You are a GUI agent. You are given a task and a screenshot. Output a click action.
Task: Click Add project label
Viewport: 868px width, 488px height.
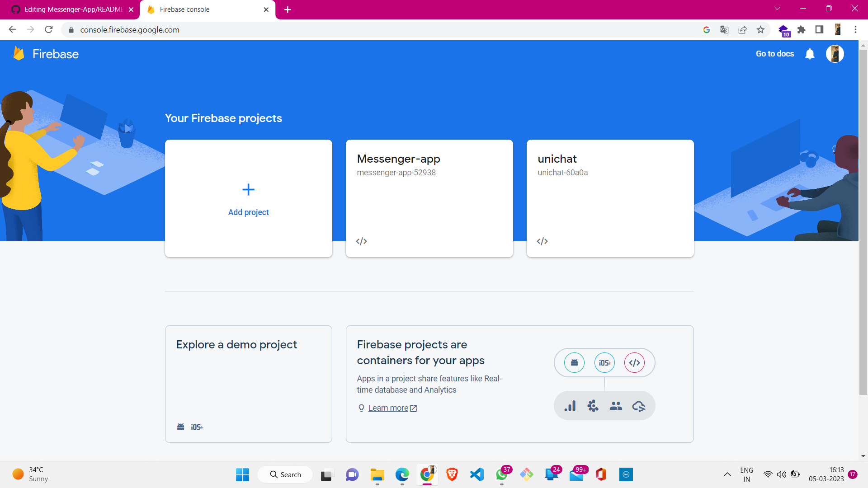tap(248, 212)
